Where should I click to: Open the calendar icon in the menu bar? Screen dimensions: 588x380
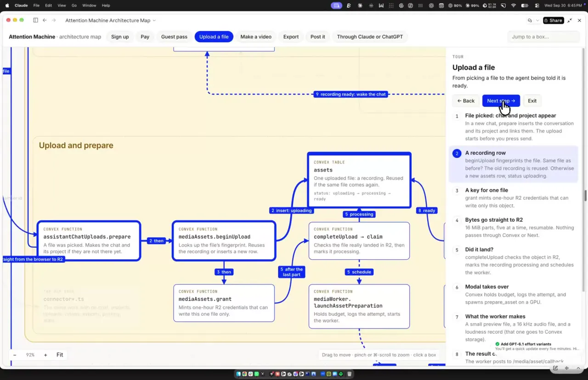(x=441, y=6)
